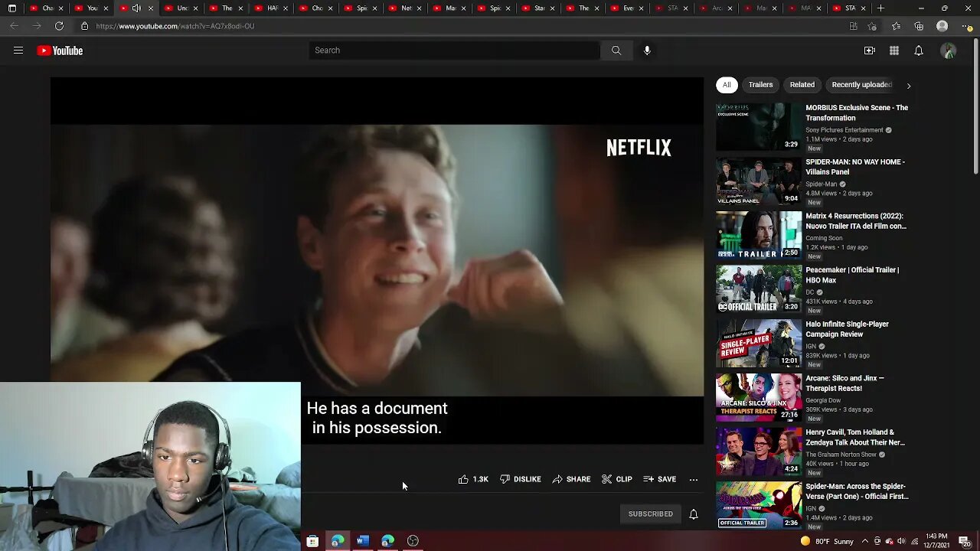The width and height of the screenshot is (980, 551).
Task: Visit The Graham Norton Show channel
Action: tap(841, 455)
